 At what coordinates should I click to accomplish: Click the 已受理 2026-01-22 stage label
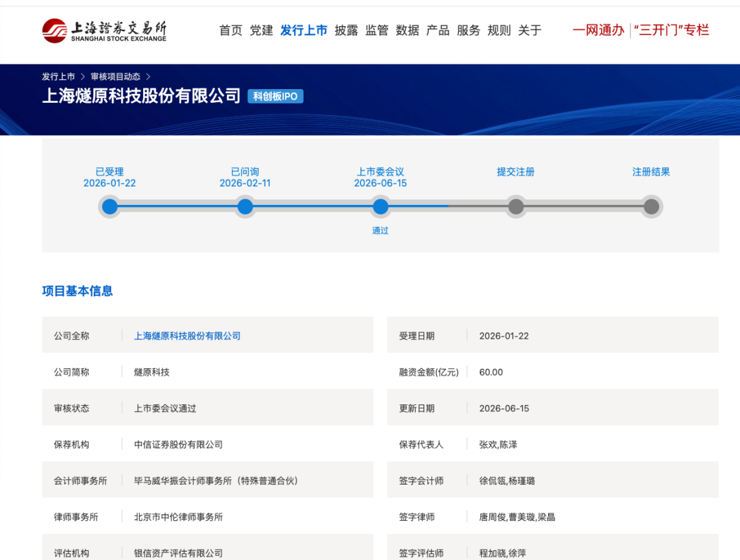click(110, 178)
